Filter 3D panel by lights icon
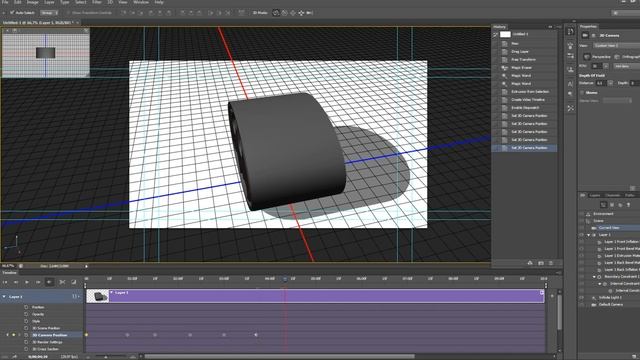 tap(629, 205)
